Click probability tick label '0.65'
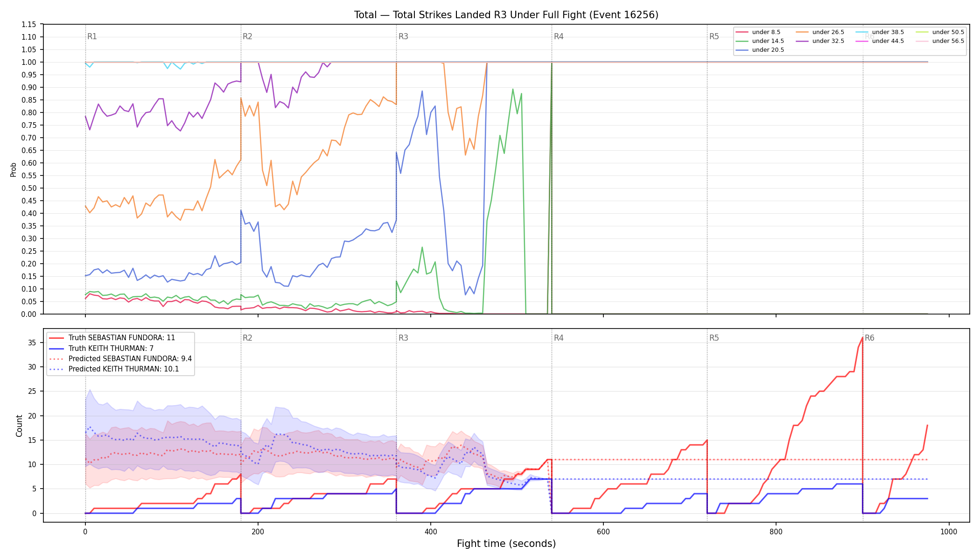 (x=29, y=150)
